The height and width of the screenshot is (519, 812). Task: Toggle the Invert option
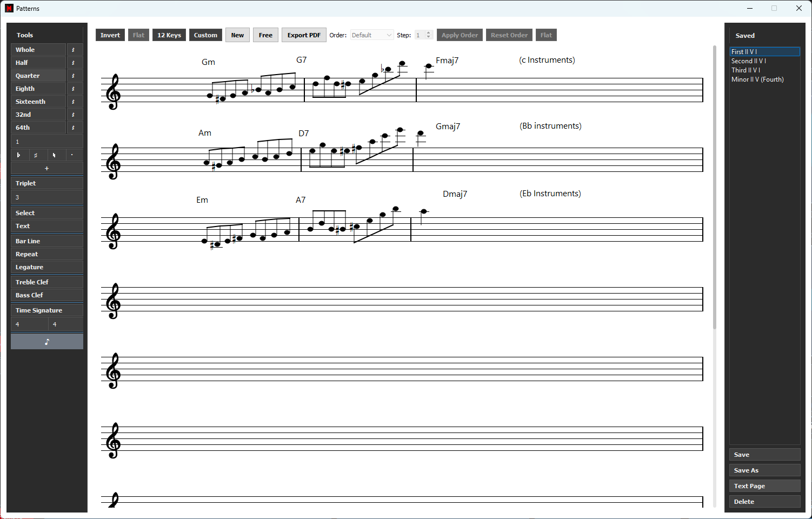[110, 35]
